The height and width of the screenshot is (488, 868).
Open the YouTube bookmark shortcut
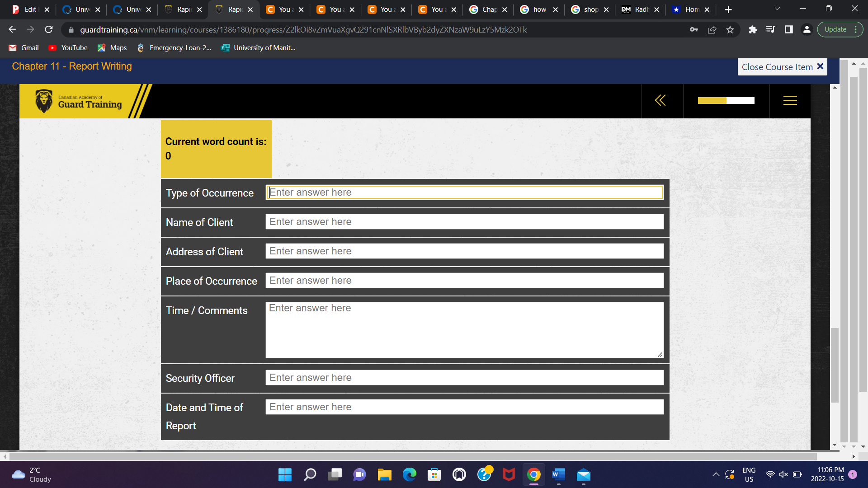[x=68, y=47]
